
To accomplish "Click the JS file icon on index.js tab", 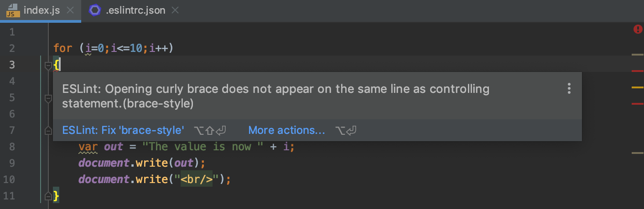I will (13, 10).
